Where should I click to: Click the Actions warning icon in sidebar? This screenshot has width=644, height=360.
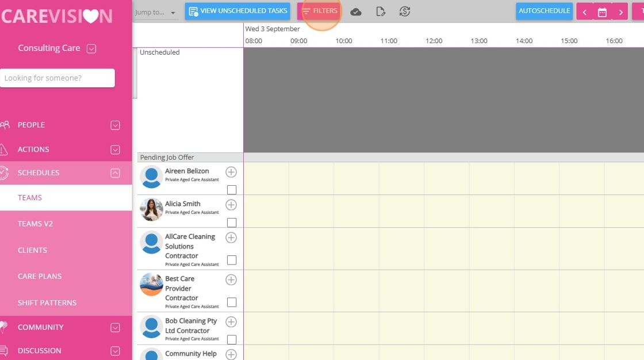coord(3,149)
